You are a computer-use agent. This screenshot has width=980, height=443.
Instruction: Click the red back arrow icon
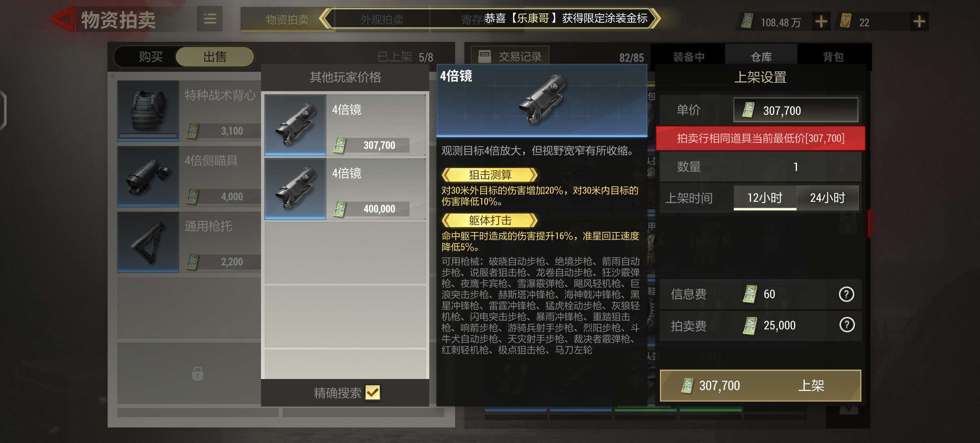click(x=62, y=19)
